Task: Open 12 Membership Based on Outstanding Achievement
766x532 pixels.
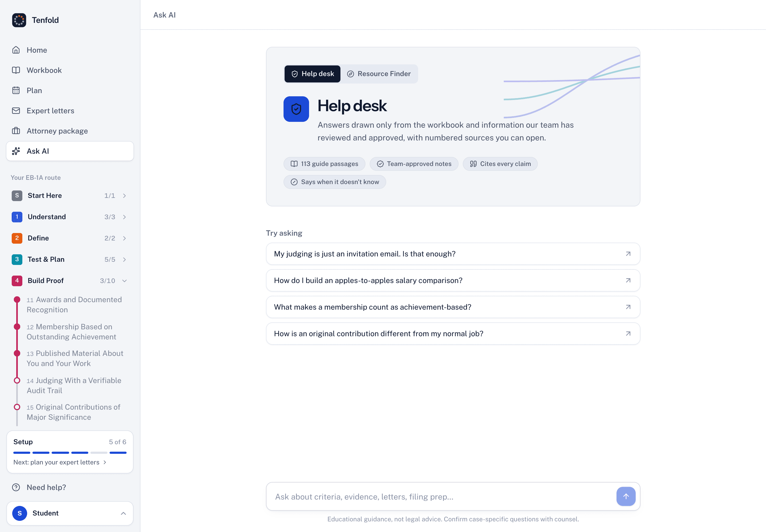Action: [71, 332]
